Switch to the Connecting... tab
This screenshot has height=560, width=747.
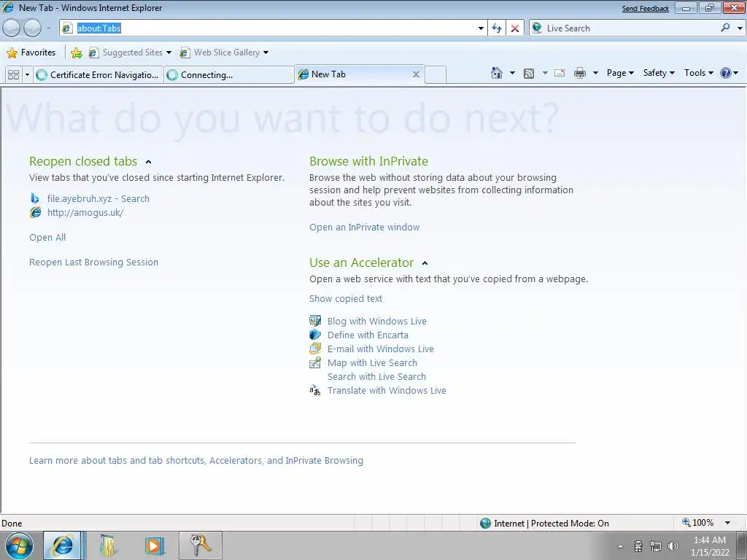pyautogui.click(x=230, y=75)
